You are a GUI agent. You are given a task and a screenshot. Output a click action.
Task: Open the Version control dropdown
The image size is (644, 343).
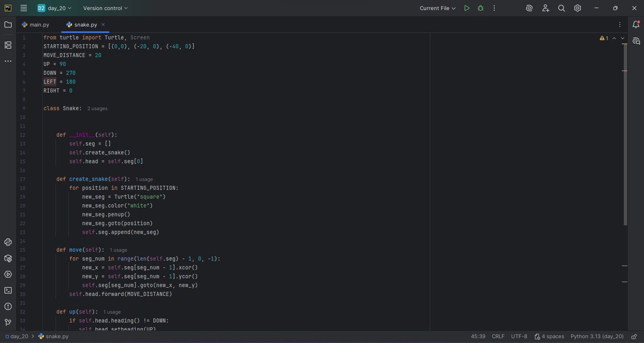[106, 8]
